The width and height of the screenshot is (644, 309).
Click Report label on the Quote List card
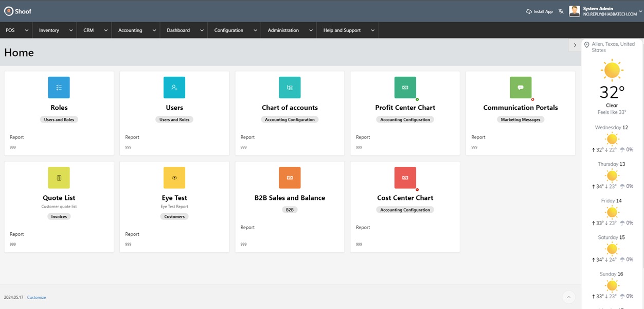[x=17, y=234]
